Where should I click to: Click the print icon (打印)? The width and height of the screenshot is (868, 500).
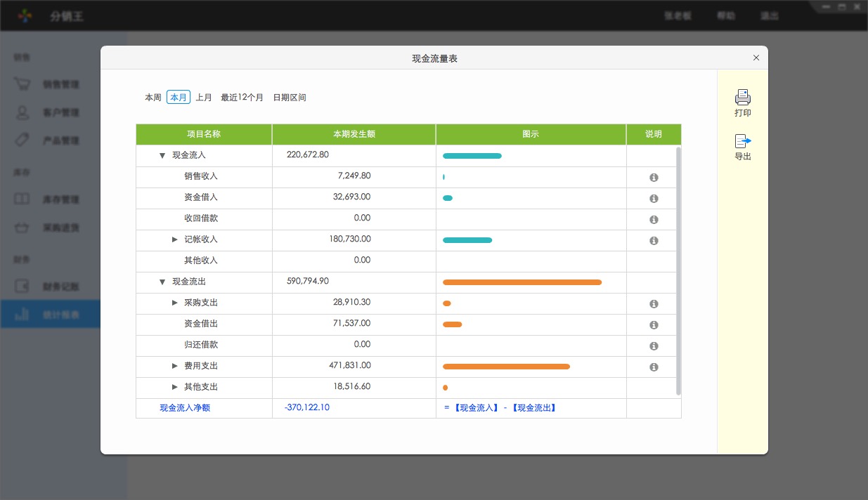click(x=742, y=98)
